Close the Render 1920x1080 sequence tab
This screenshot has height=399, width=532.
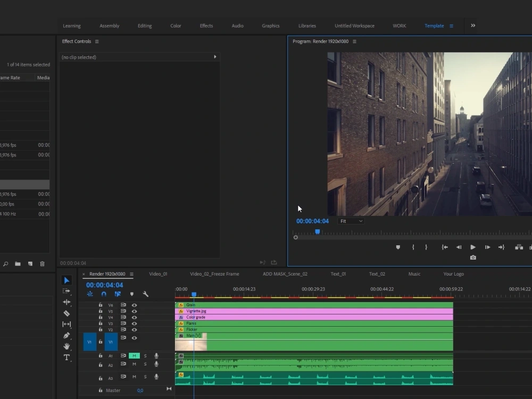point(84,274)
